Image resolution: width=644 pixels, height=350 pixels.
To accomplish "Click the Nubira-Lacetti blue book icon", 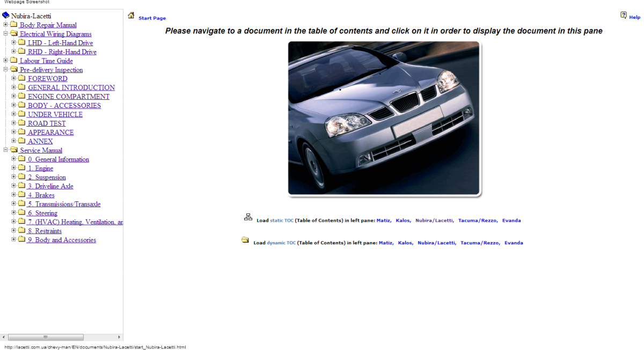I will click(6, 16).
